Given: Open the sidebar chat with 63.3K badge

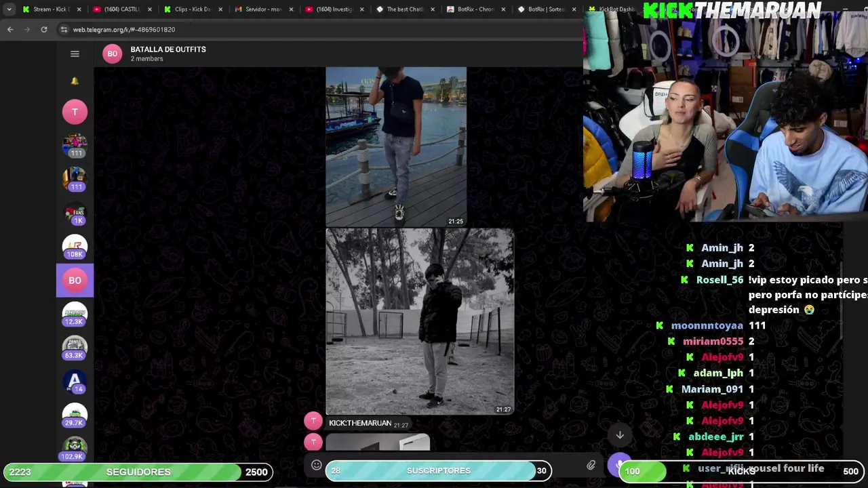Looking at the screenshot, I should pyautogui.click(x=75, y=348).
